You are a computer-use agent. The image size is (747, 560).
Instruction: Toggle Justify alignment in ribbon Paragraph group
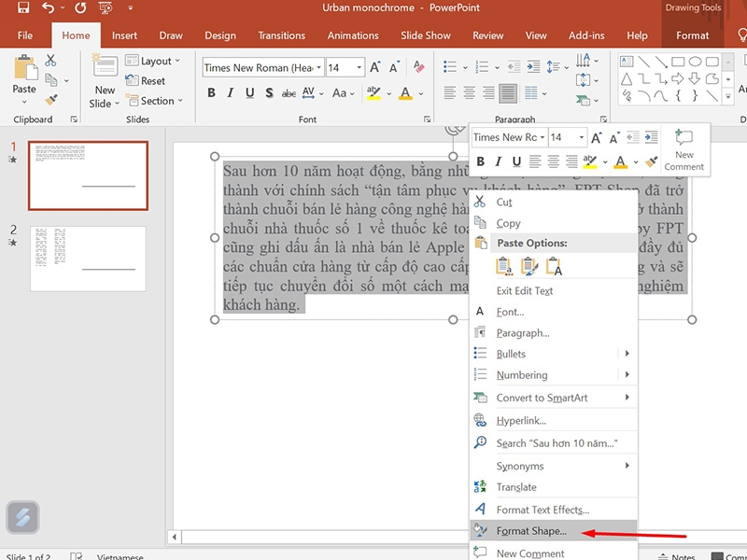(508, 92)
